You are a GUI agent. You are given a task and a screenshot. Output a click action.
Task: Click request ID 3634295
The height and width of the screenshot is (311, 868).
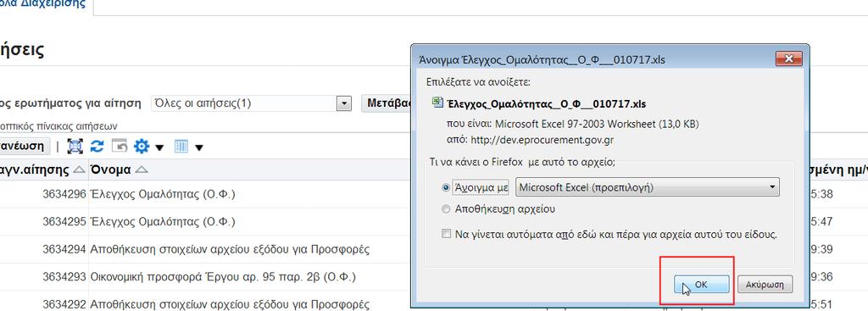point(64,222)
